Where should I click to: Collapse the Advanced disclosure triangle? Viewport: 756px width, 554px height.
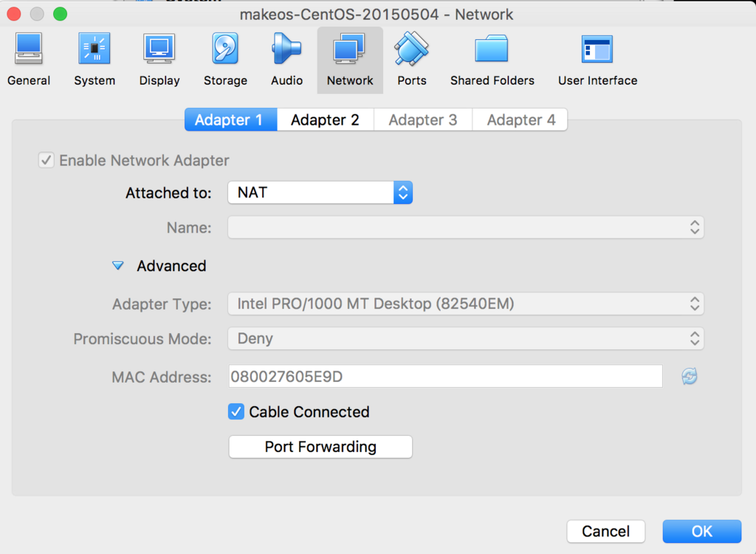coord(117,266)
